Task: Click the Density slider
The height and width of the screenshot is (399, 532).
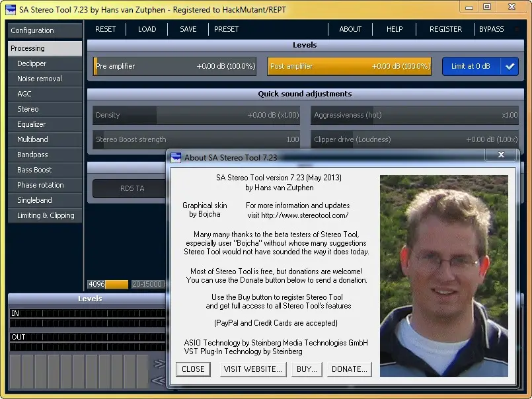Action: tap(196, 115)
